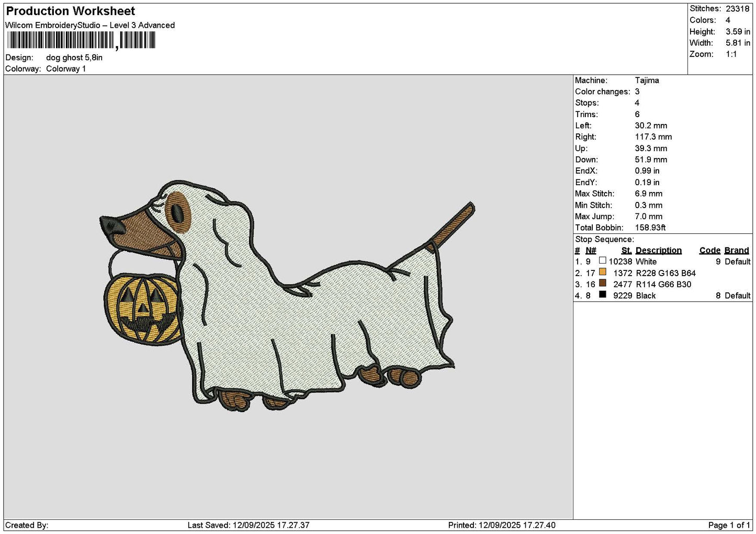Click 'Wilcom EmbroideryStudio – Level 3 Advanced' text

coord(90,25)
